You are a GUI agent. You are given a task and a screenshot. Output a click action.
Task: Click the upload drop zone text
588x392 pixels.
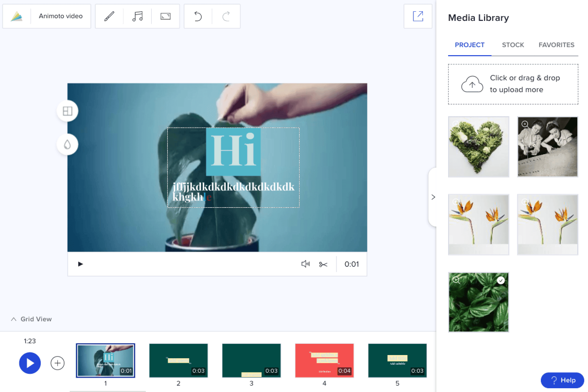(x=525, y=84)
